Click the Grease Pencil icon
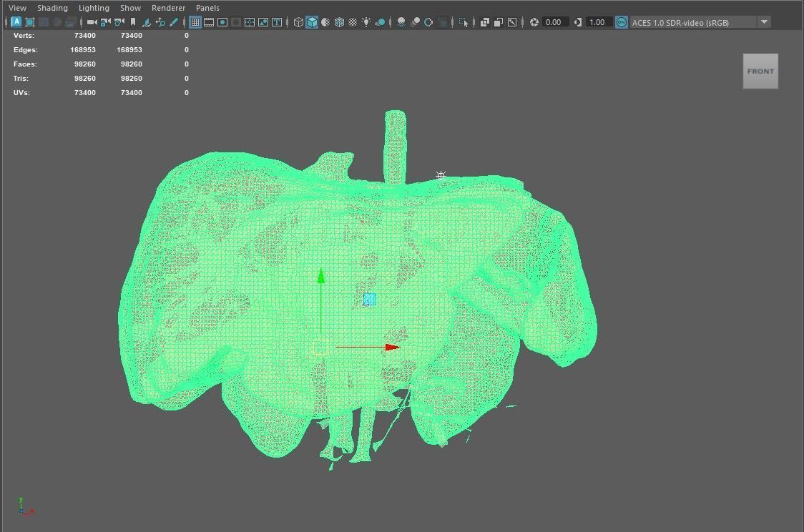The height and width of the screenshot is (532, 804). [174, 22]
